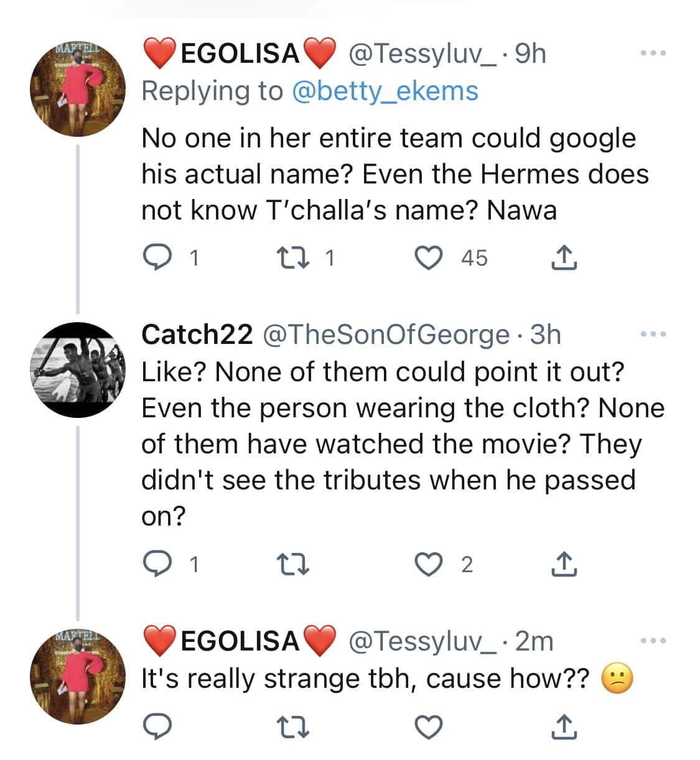This screenshot has height=760, width=700.
Task: Open the @betty_ekems profile link
Action: (385, 91)
